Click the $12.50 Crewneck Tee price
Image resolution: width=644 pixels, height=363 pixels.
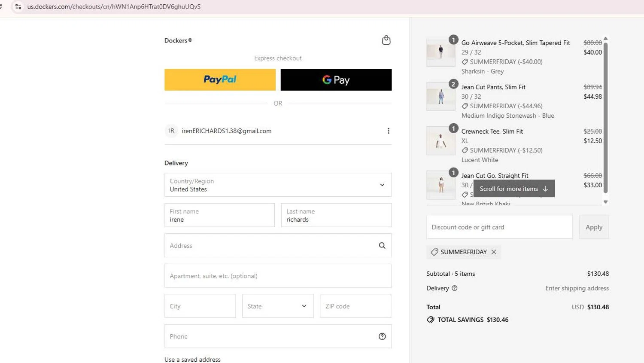[592, 141]
